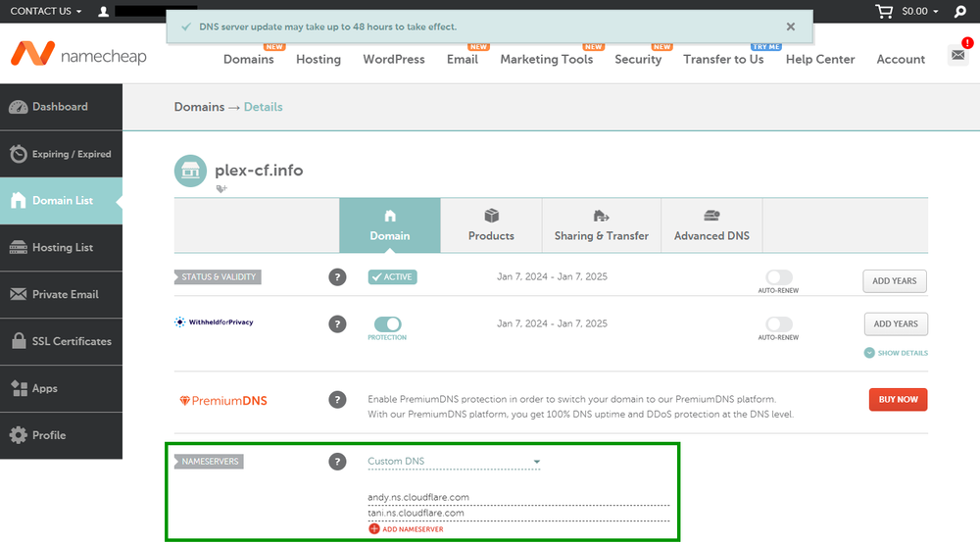Click the Apps sidebar icon

19,388
